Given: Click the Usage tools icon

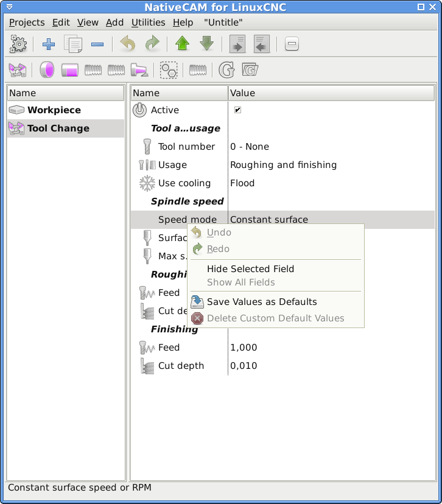Looking at the screenshot, I should pyautogui.click(x=147, y=165).
